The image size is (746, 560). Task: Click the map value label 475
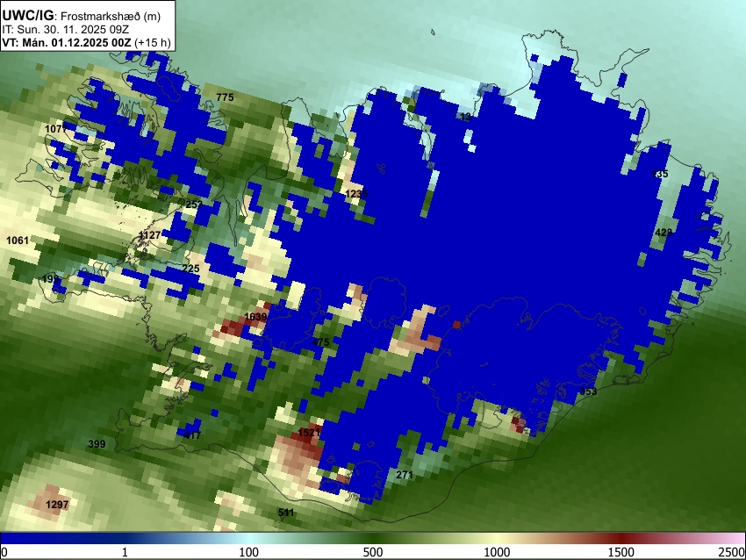(320, 342)
